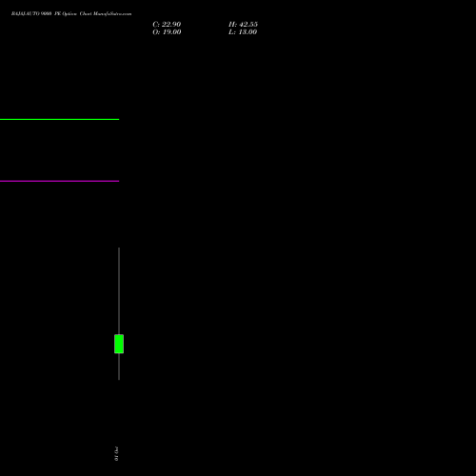Click the 'H: 42.55' high value

coord(243,25)
